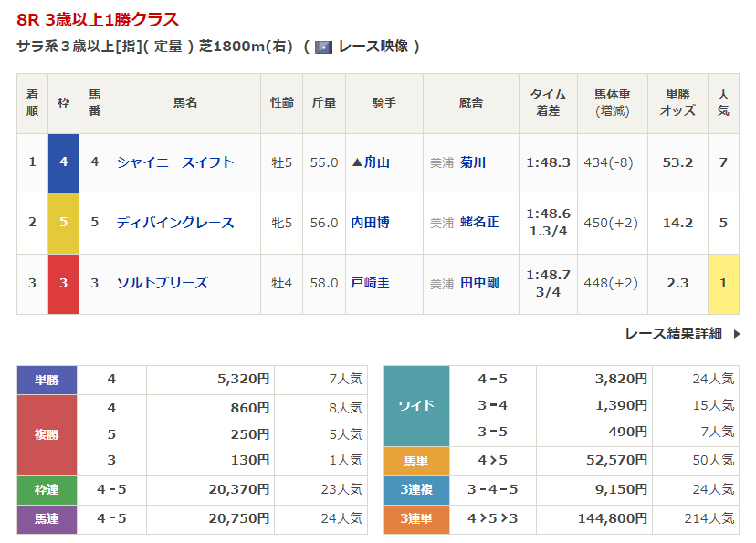Click race title 8R 3歳以上1勝クラス

coord(98,20)
